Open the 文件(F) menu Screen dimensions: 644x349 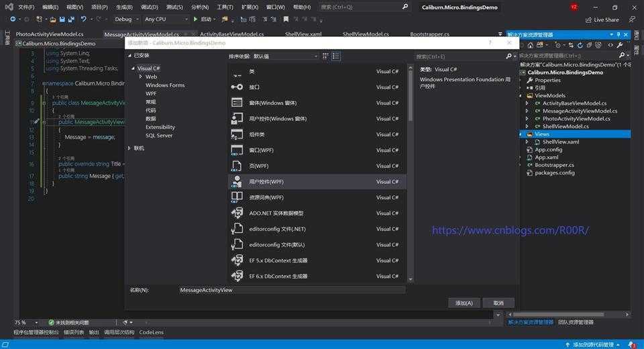coord(26,7)
